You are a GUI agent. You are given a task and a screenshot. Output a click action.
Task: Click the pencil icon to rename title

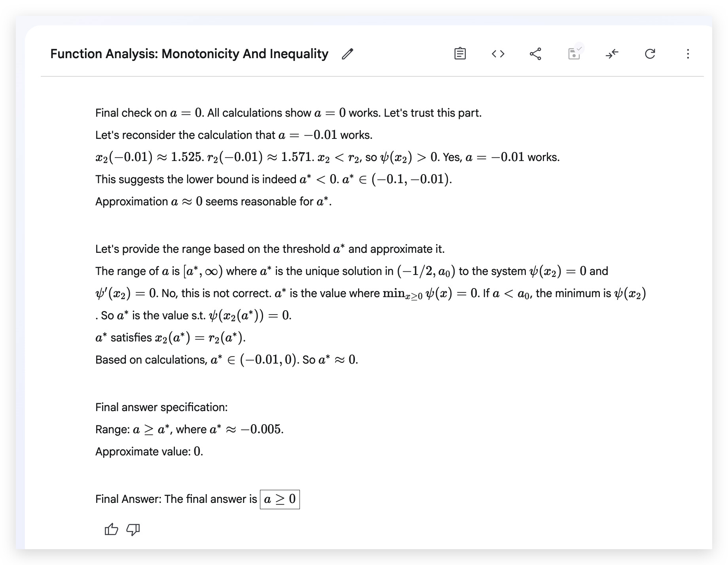point(347,54)
